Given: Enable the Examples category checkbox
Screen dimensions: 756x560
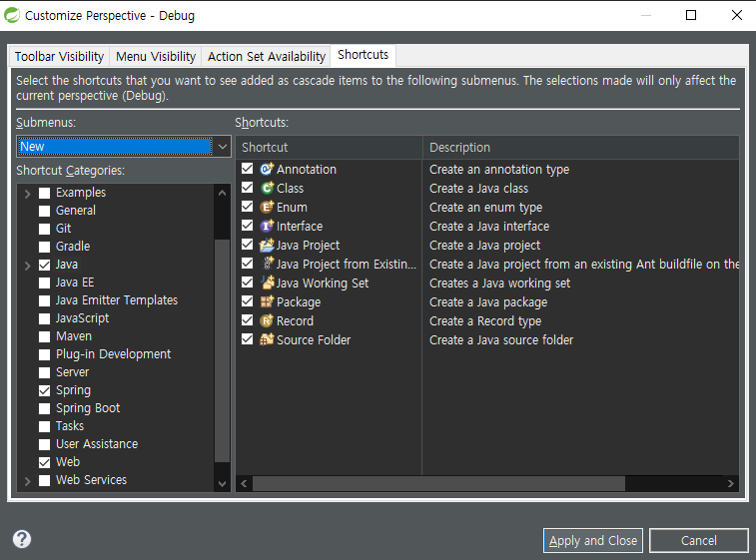Looking at the screenshot, I should (44, 194).
